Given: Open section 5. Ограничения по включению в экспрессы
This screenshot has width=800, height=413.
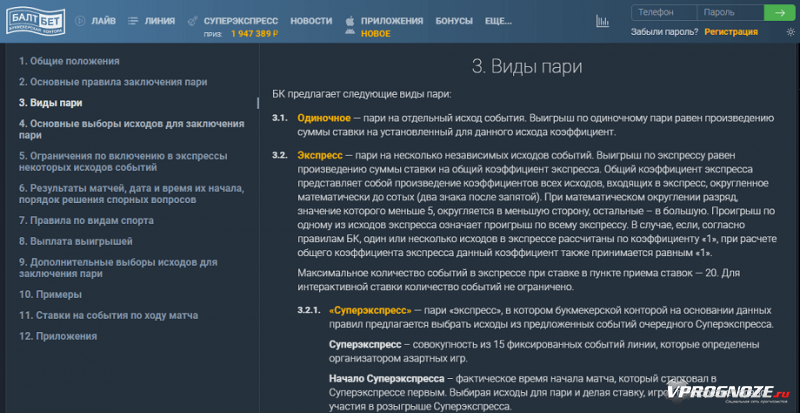Looking at the screenshot, I should click(x=123, y=161).
